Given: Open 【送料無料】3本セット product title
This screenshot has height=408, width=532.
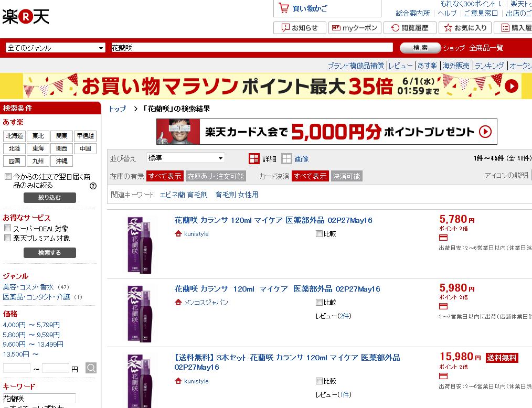Looking at the screenshot, I should point(287,362).
